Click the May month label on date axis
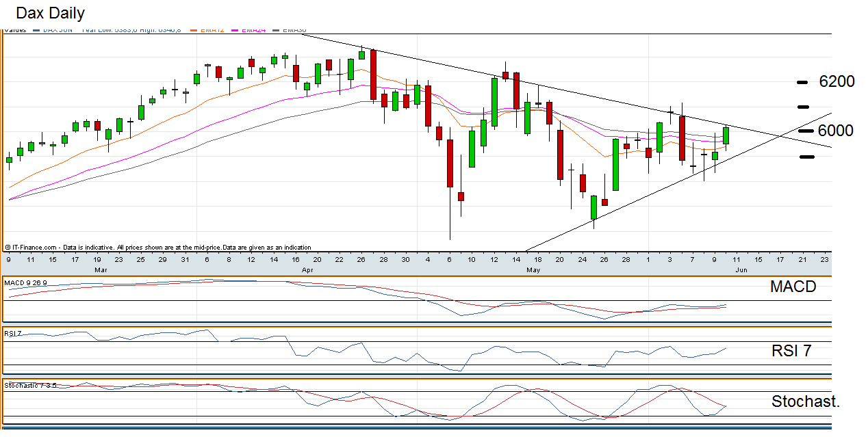The image size is (868, 437). click(x=534, y=270)
